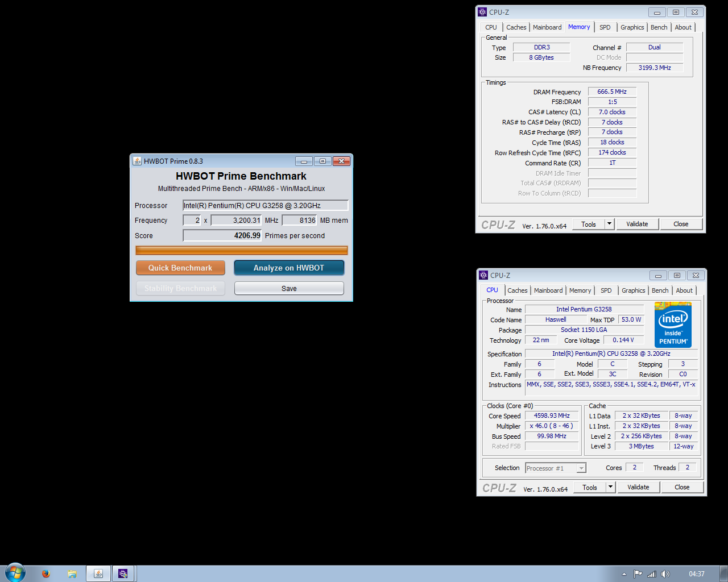Click Tools in upper CPU-Z
This screenshot has height=582, width=728.
pos(589,224)
